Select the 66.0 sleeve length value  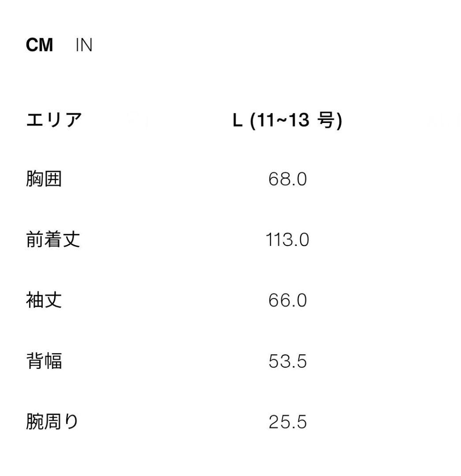[x=289, y=301]
